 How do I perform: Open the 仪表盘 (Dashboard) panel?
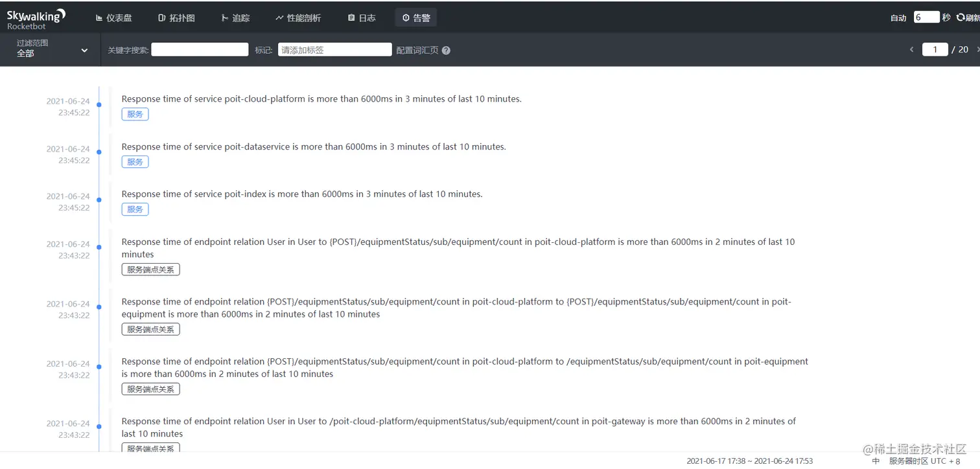(113, 17)
